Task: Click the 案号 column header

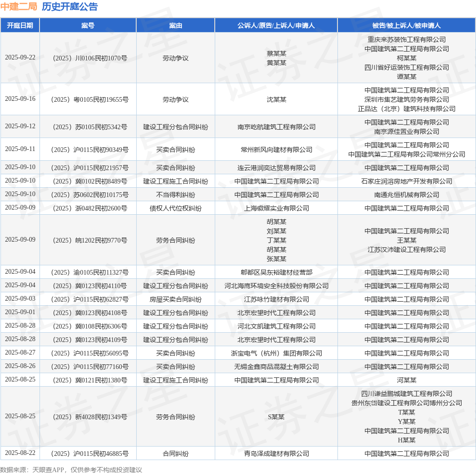Action: 88,26
